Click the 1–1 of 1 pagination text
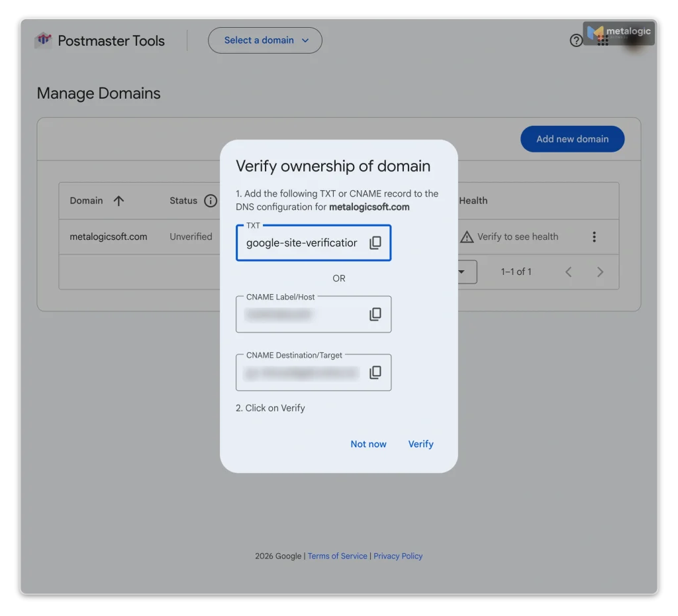 [x=516, y=272]
